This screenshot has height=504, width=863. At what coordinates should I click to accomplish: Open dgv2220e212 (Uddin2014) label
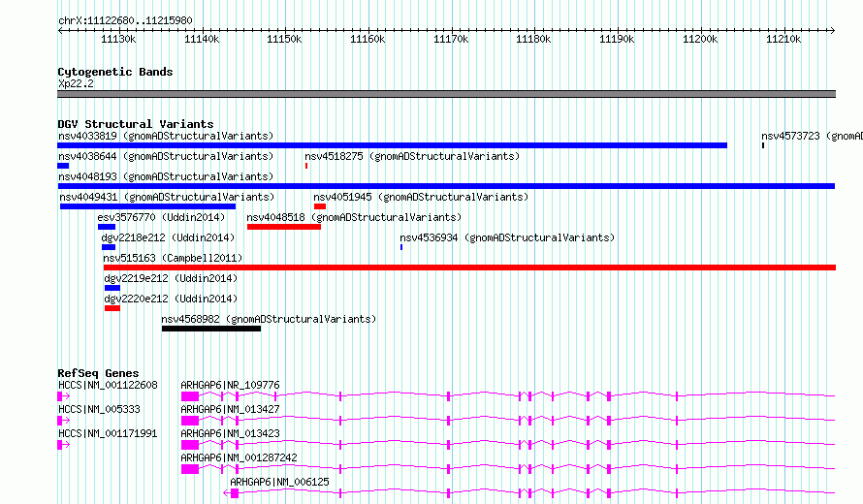pos(171,299)
